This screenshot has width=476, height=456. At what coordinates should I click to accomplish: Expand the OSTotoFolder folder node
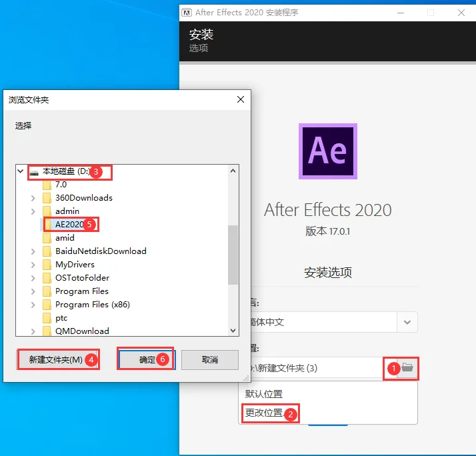pyautogui.click(x=33, y=279)
